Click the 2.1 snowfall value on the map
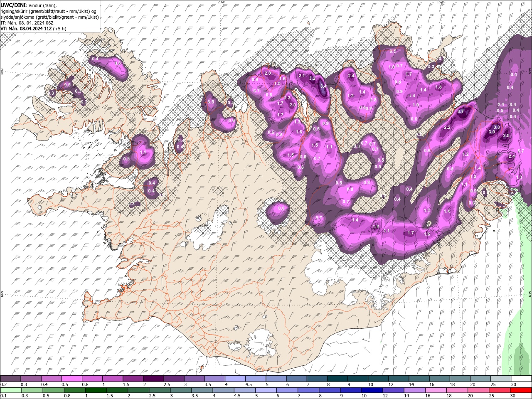This screenshot has width=532, height=399. tap(302, 76)
